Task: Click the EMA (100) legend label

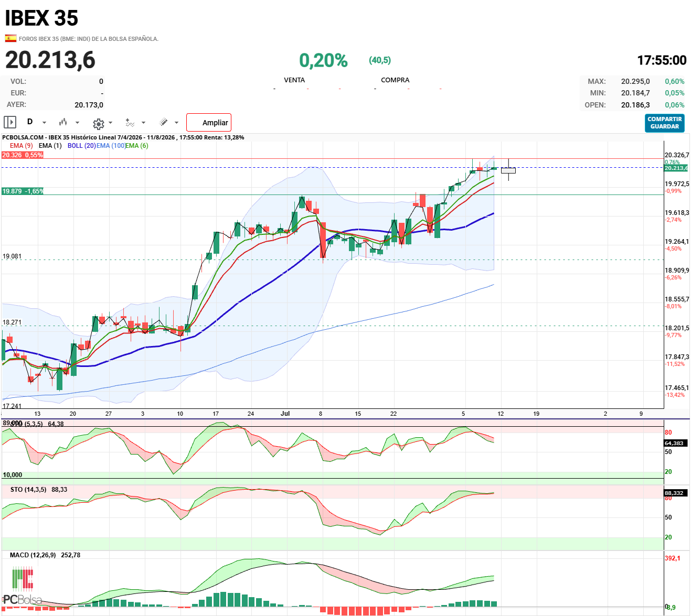Action: pyautogui.click(x=111, y=146)
